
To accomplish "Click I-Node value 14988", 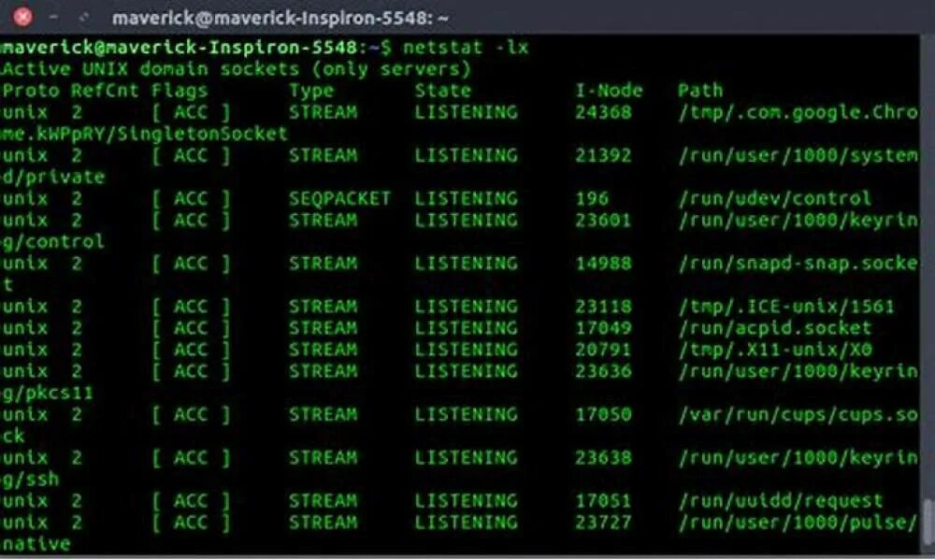I will (603, 263).
